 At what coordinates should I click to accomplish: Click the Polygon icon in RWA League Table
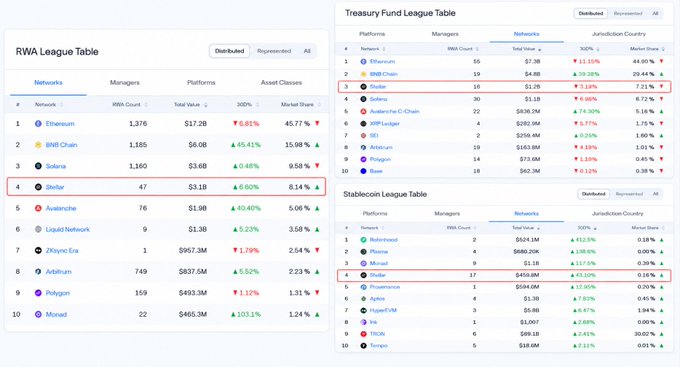point(38,293)
